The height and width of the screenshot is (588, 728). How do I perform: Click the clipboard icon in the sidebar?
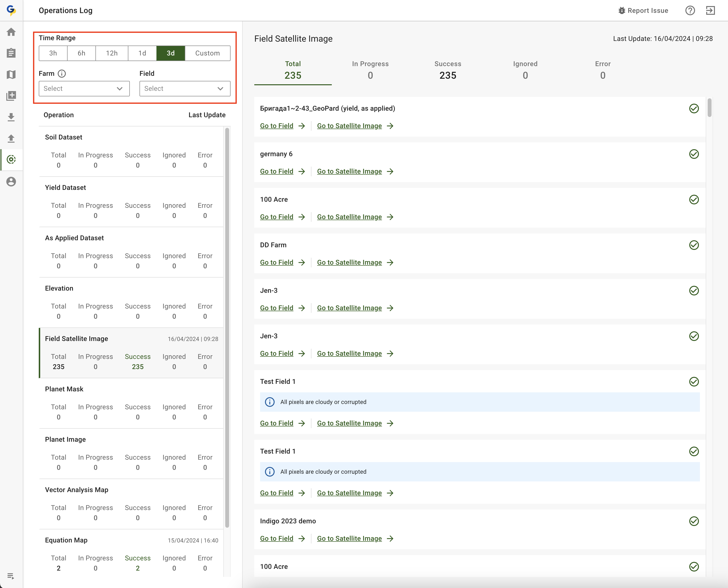[11, 53]
